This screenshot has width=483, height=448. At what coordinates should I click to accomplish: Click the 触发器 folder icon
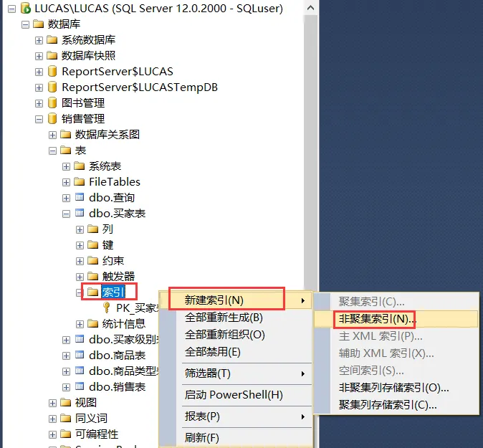point(92,277)
